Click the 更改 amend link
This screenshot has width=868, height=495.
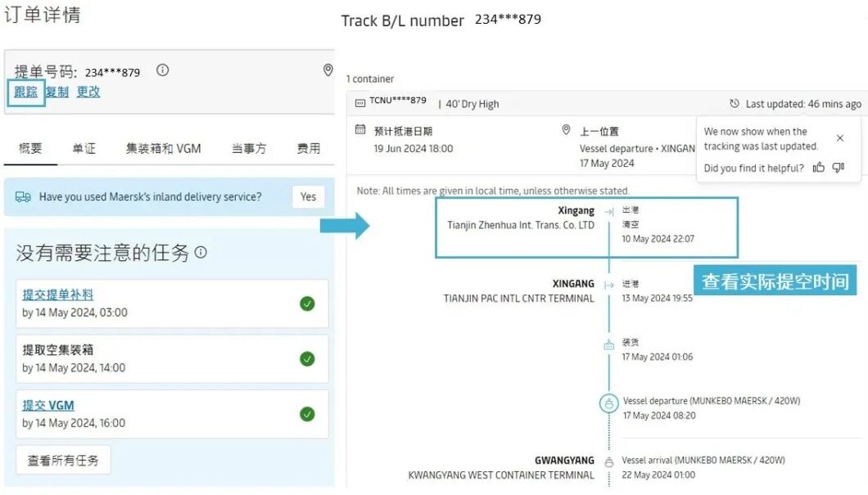pos(88,92)
